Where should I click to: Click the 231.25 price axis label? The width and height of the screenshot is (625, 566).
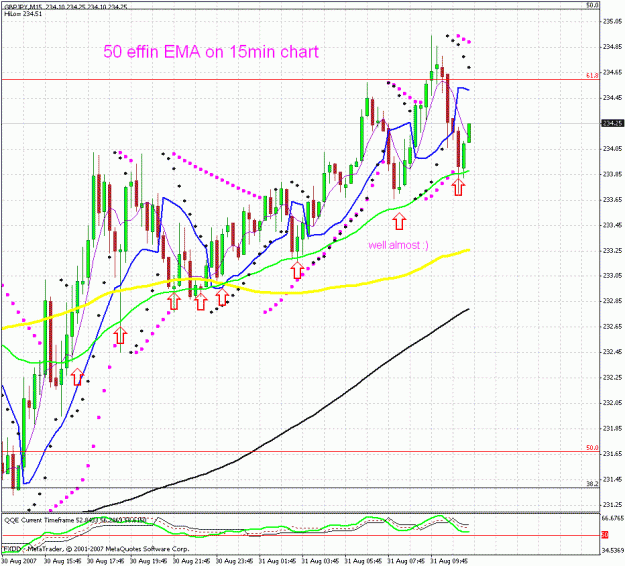click(613, 505)
